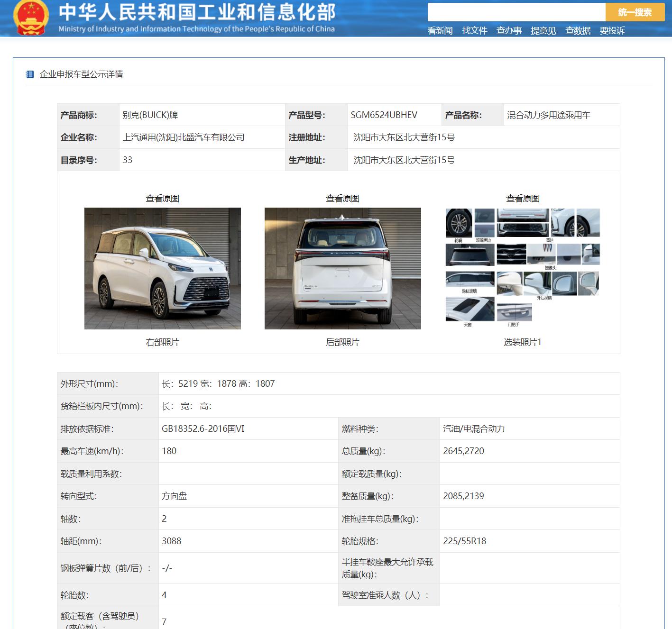Click the 选装照片1 caption
The width and height of the screenshot is (672, 629).
(523, 342)
